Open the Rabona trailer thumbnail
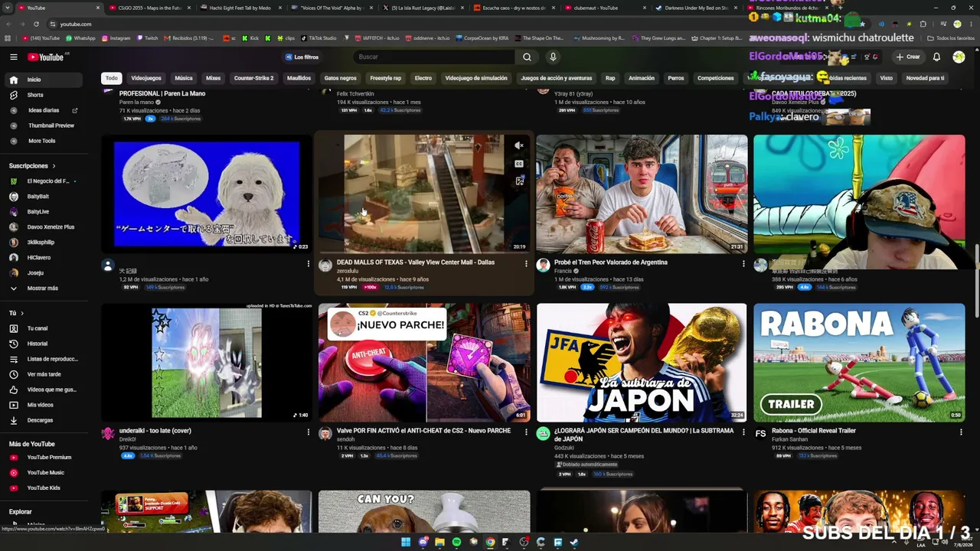This screenshot has width=980, height=551. coord(859,363)
